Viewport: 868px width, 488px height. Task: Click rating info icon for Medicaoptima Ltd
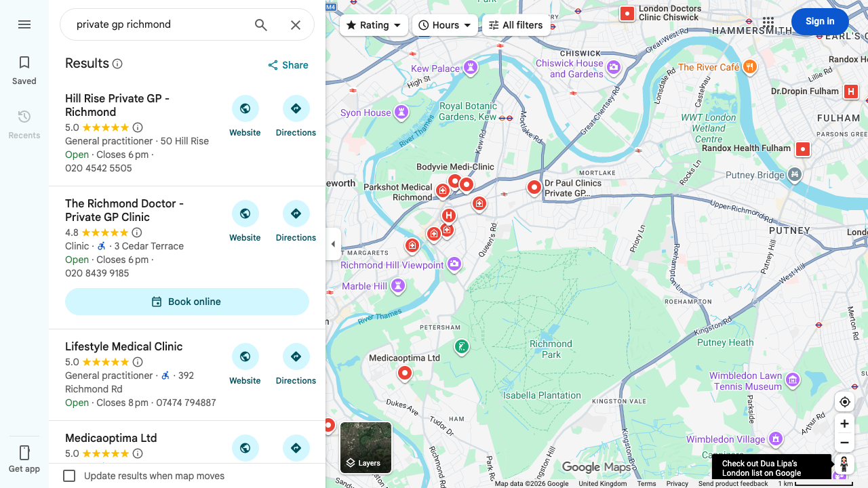pyautogui.click(x=138, y=453)
